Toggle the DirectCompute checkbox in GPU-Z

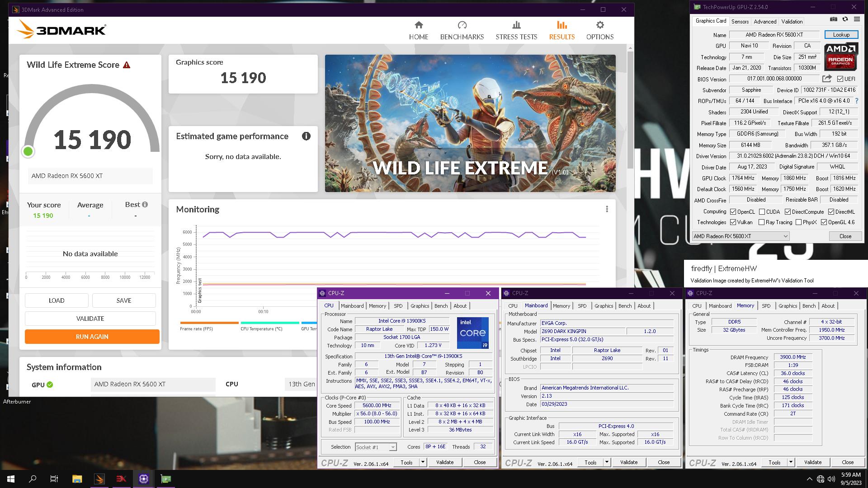coord(788,211)
